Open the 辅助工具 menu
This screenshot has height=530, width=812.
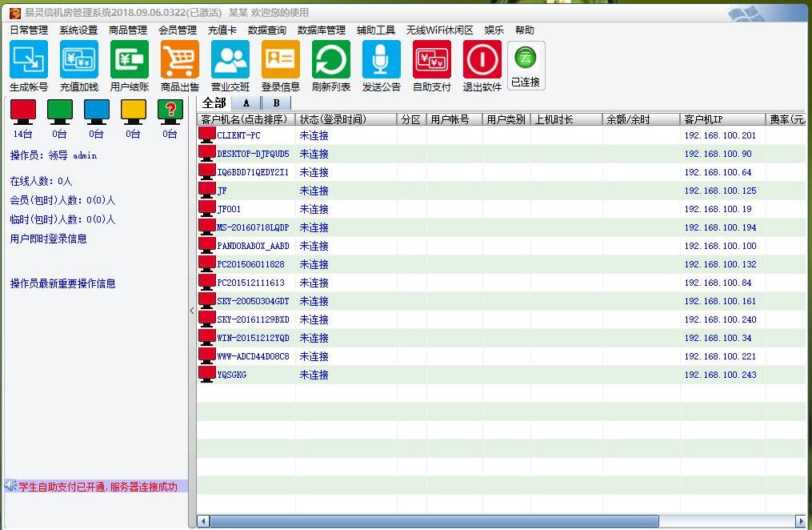tap(376, 30)
